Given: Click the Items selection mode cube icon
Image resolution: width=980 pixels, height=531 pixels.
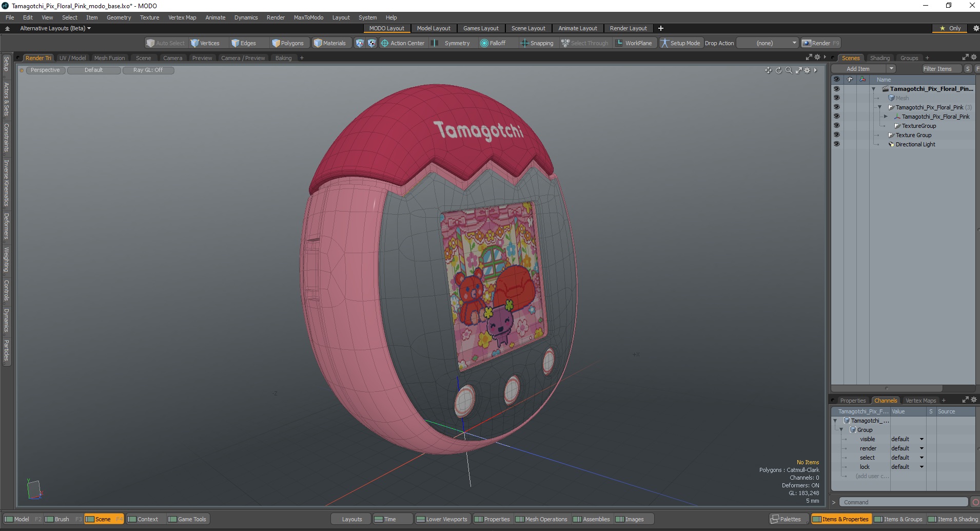Looking at the screenshot, I should coord(360,43).
